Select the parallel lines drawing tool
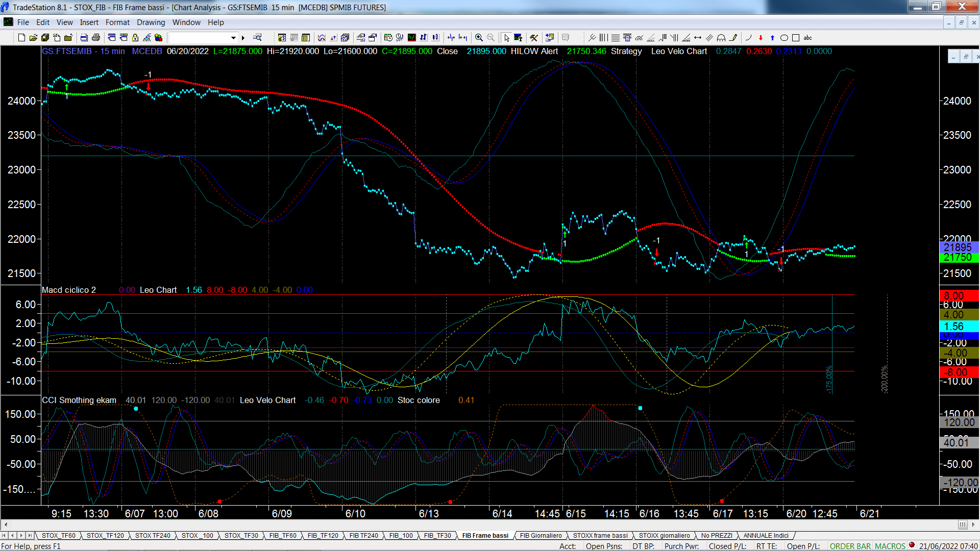The width and height of the screenshot is (980, 551). (709, 38)
